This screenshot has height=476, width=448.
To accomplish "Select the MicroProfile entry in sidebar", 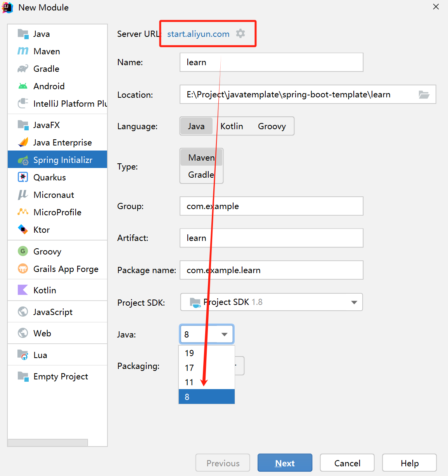I will [x=57, y=212].
